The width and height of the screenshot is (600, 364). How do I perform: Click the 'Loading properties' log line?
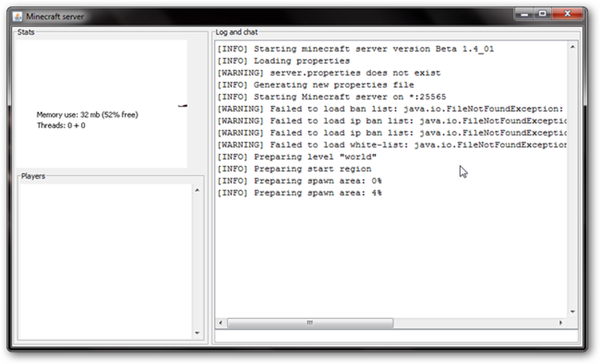click(x=284, y=61)
